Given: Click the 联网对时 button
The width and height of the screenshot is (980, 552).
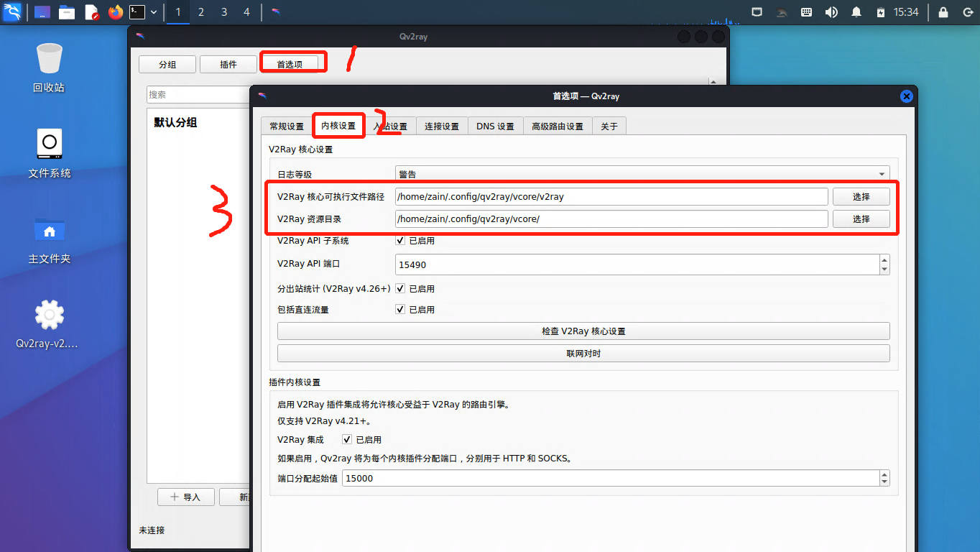Looking at the screenshot, I should point(583,354).
